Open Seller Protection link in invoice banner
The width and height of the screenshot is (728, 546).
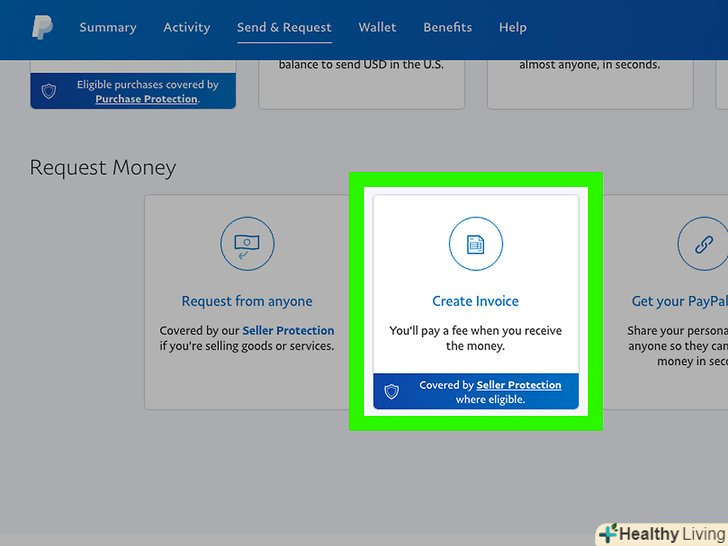pos(519,385)
